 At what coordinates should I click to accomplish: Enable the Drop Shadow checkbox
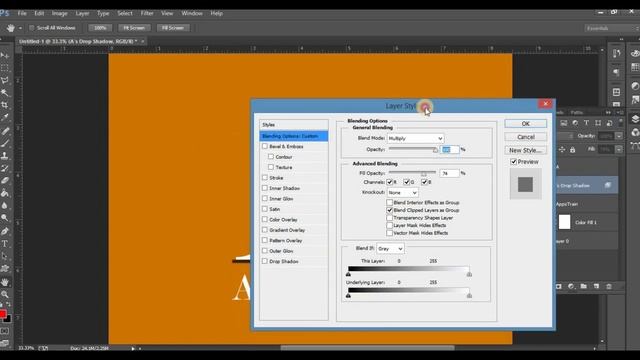(265, 261)
